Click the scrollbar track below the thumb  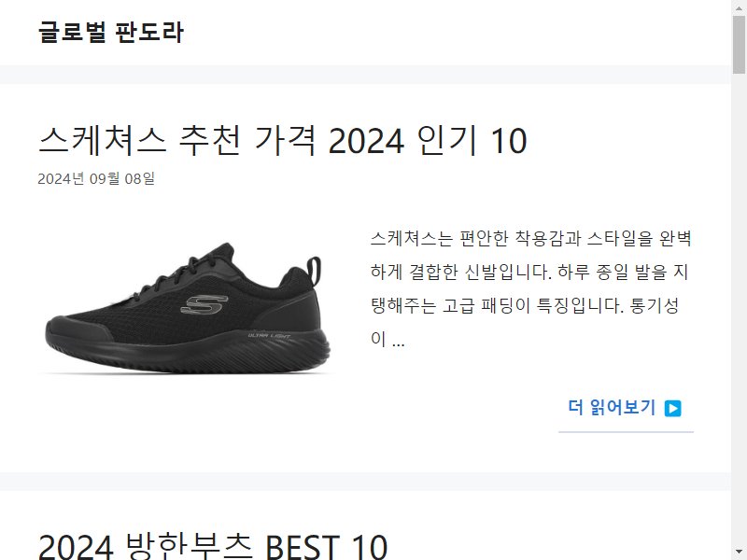[x=739, y=310]
